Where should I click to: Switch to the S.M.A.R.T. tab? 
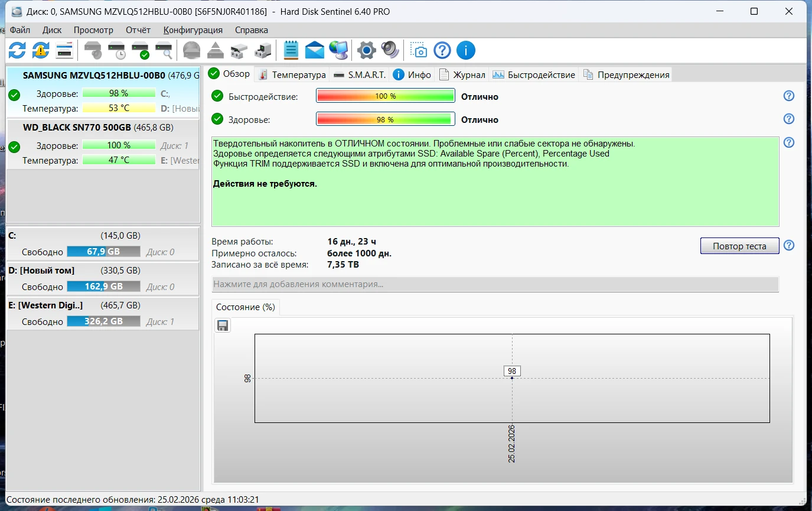coord(360,75)
